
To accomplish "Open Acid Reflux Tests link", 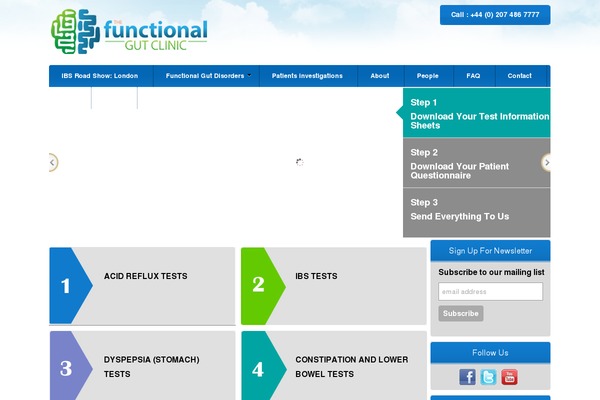I will (x=146, y=276).
